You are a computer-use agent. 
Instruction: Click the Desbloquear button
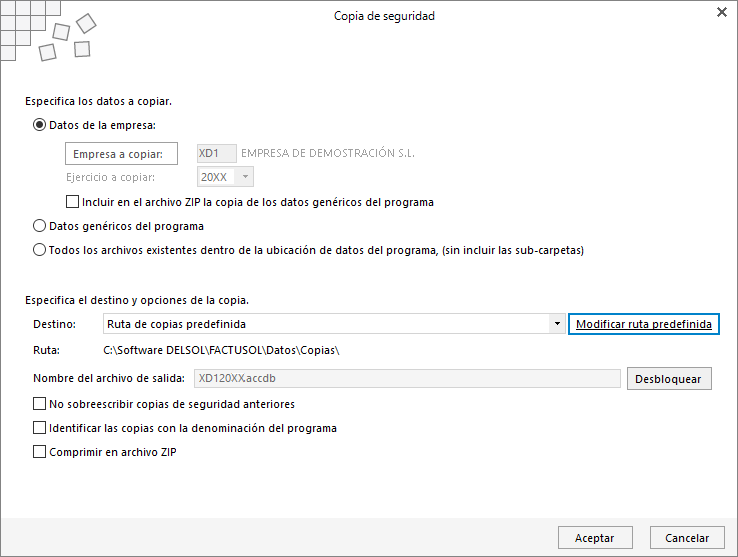tap(669, 379)
